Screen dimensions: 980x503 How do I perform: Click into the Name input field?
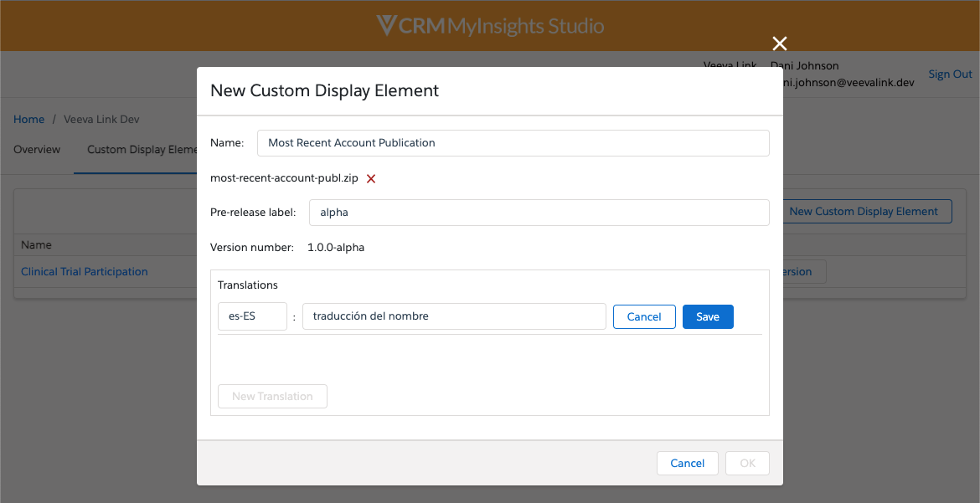(x=513, y=143)
